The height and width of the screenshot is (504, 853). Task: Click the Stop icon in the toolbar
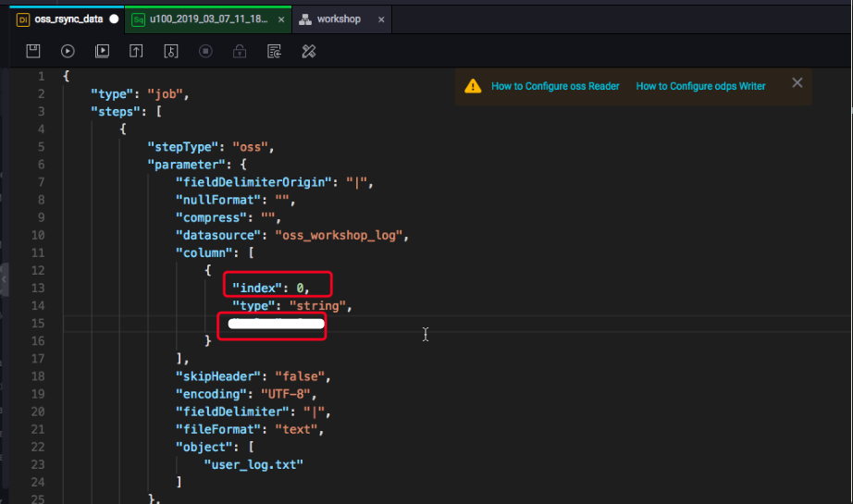pos(205,52)
